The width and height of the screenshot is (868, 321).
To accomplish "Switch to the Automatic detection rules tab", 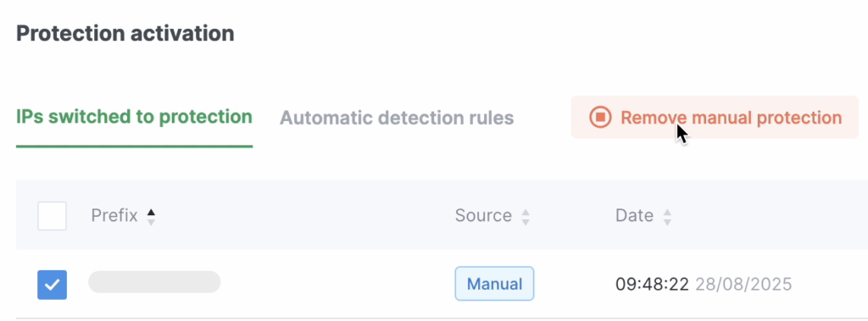I will pyautogui.click(x=397, y=118).
